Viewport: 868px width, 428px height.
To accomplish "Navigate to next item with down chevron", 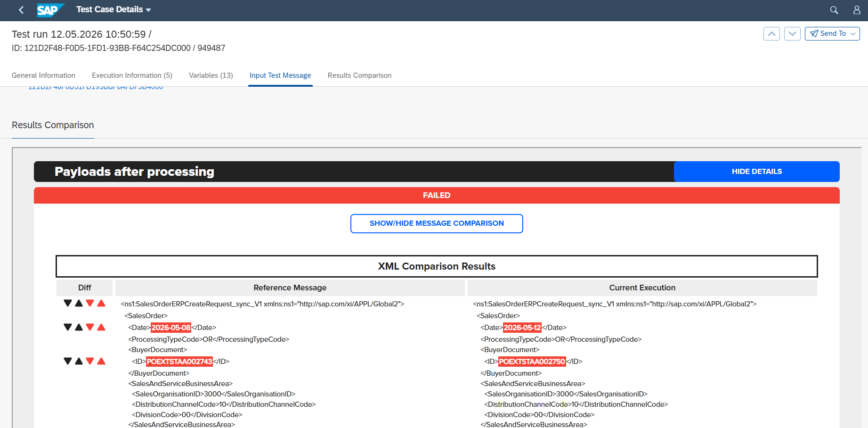I will 792,33.
